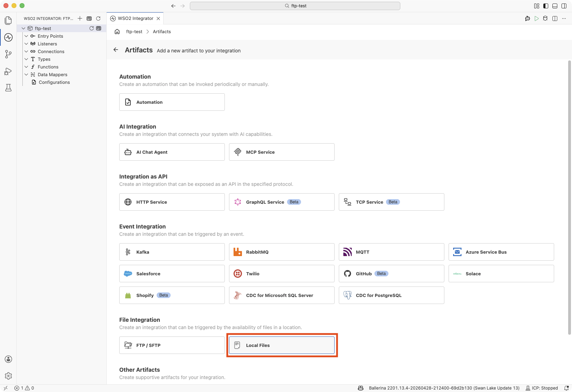Screen dimensions: 572x392
Task: Click the customize layout icon in title bar
Action: 537,6
